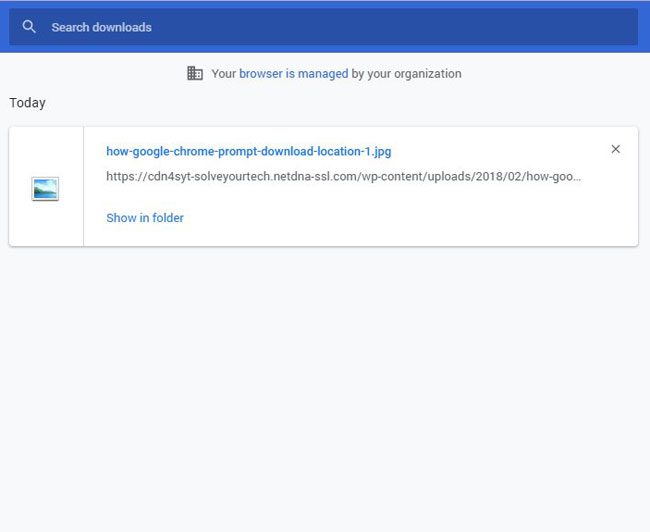The width and height of the screenshot is (650, 532).
Task: Open how-google-chrome-prompt-download-location-1.jpg file link
Action: [249, 151]
